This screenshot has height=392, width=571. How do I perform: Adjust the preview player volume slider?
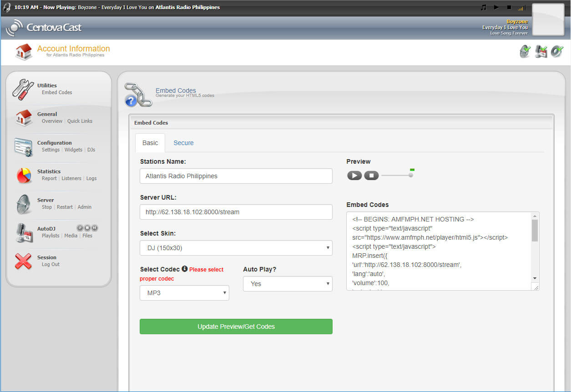tap(398, 175)
